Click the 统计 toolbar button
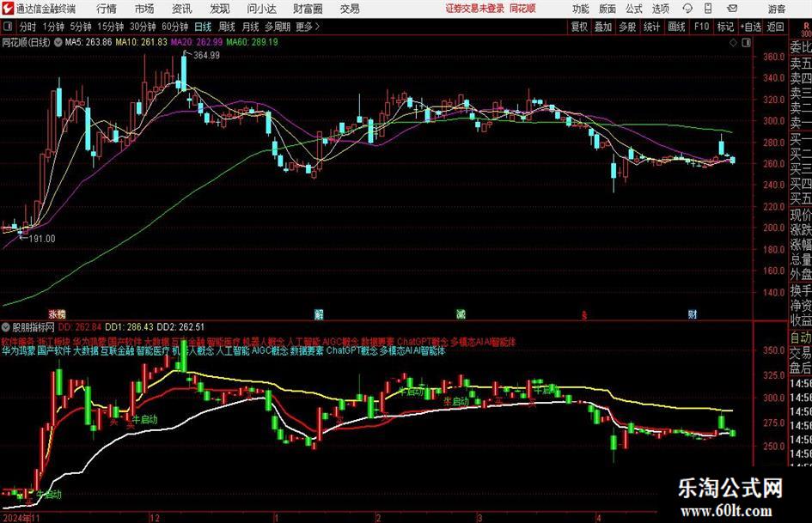Screen dimensions: 812x523 pyautogui.click(x=651, y=27)
